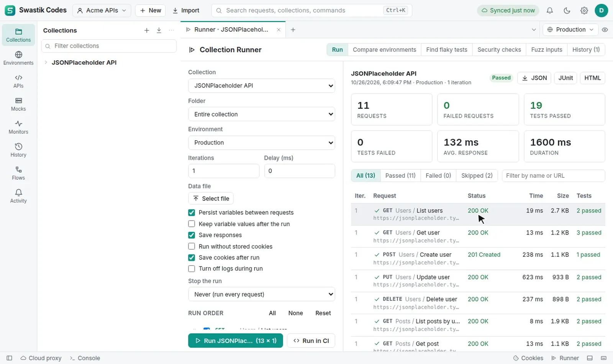Click the Filter by name or URL field
613x364 pixels.
click(x=554, y=175)
